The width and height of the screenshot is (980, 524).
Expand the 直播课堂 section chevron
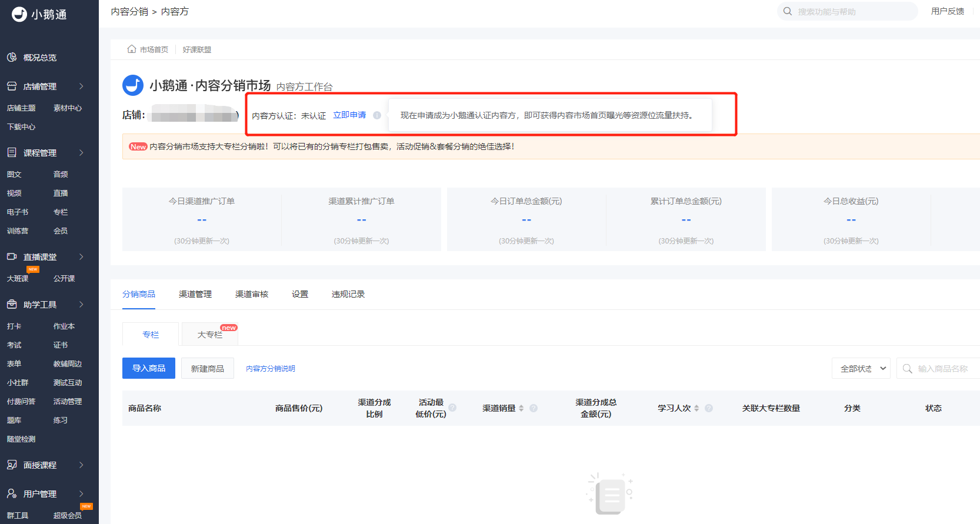(81, 257)
